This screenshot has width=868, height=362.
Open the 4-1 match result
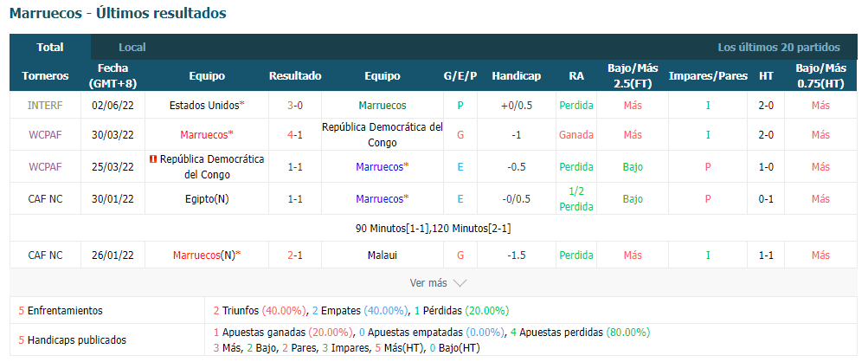coord(295,135)
